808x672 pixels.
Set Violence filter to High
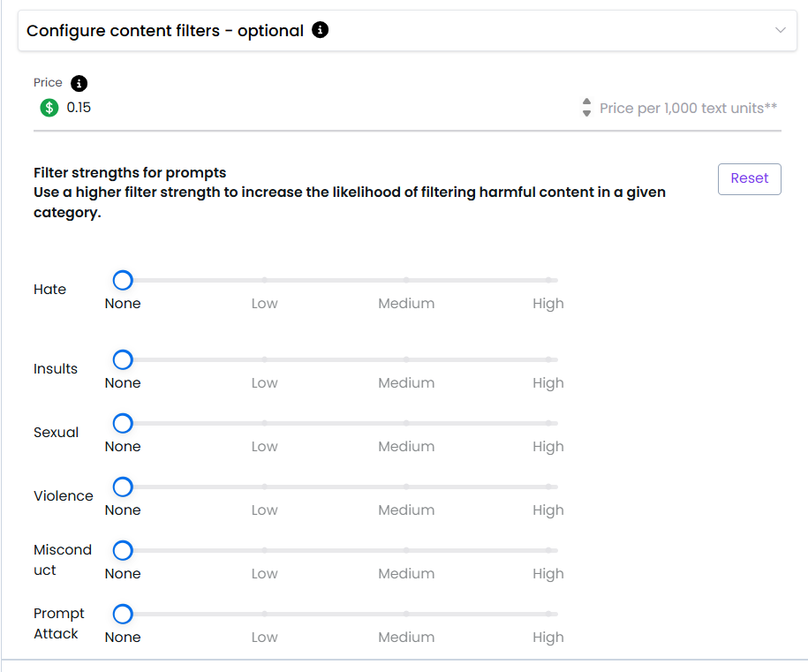[x=548, y=487]
